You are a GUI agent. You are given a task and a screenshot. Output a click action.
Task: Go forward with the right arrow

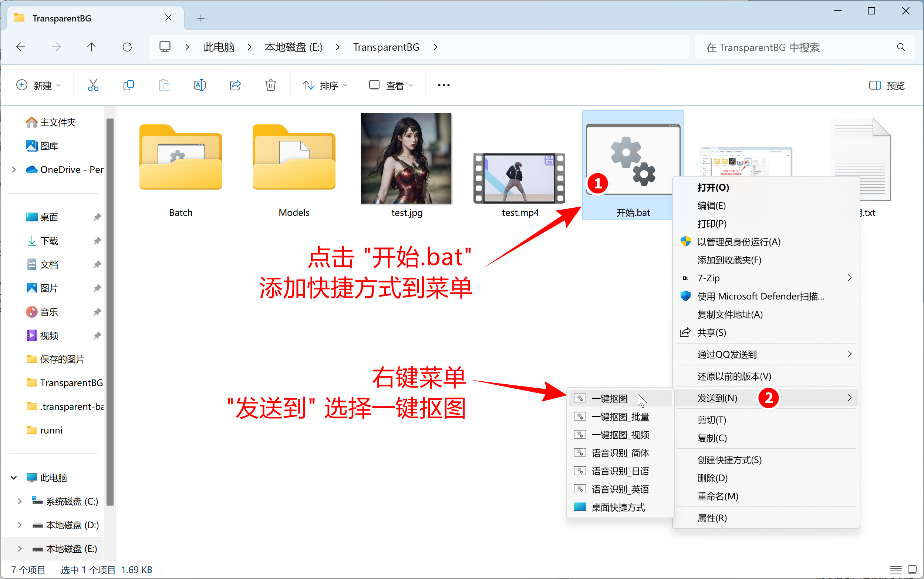[x=56, y=47]
